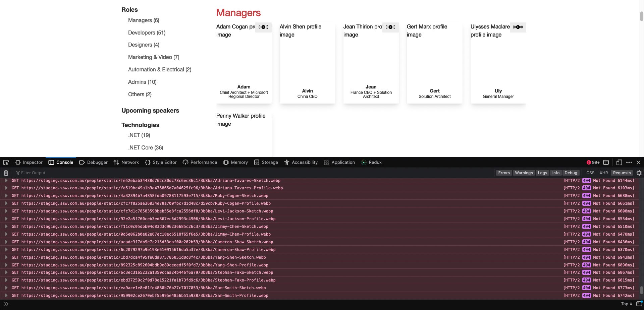Open Responsive Design Mode
The height and width of the screenshot is (310, 644).
(x=619, y=162)
